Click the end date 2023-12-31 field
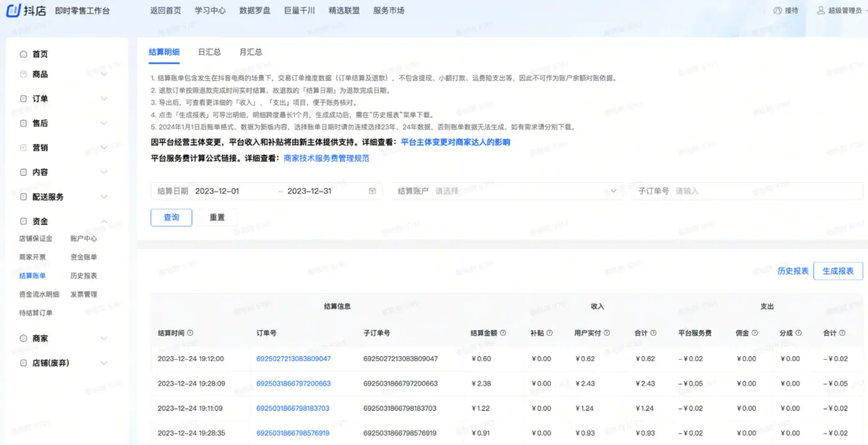Image resolution: width=868 pixels, height=445 pixels. pyautogui.click(x=310, y=191)
